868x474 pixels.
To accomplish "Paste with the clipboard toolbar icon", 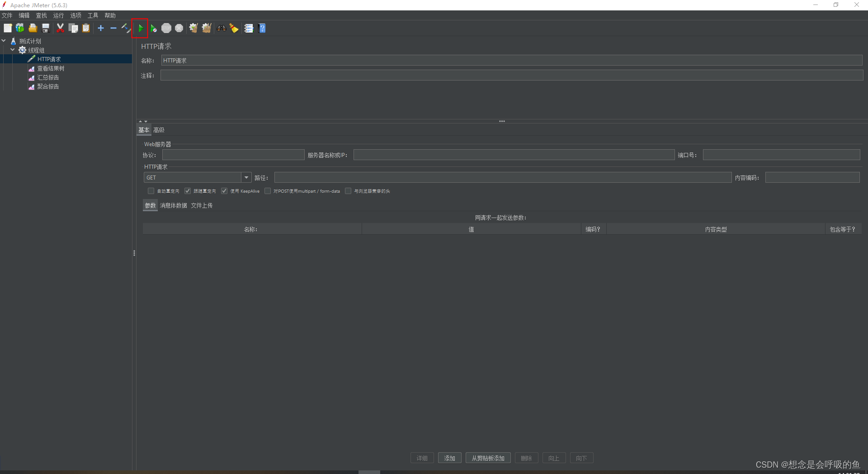I will (x=86, y=28).
